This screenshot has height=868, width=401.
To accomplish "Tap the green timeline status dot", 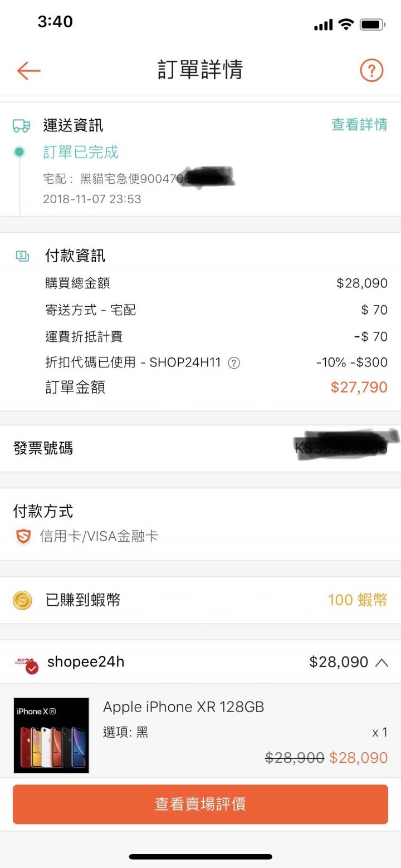I will pyautogui.click(x=19, y=151).
